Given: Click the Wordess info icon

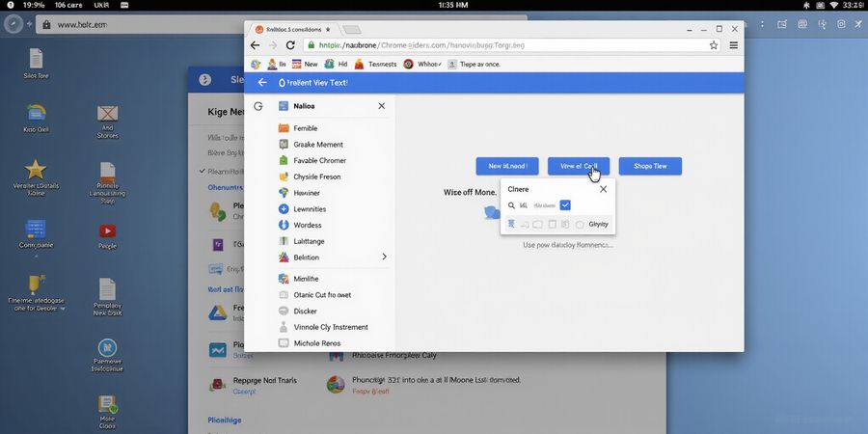Looking at the screenshot, I should coord(284,226).
